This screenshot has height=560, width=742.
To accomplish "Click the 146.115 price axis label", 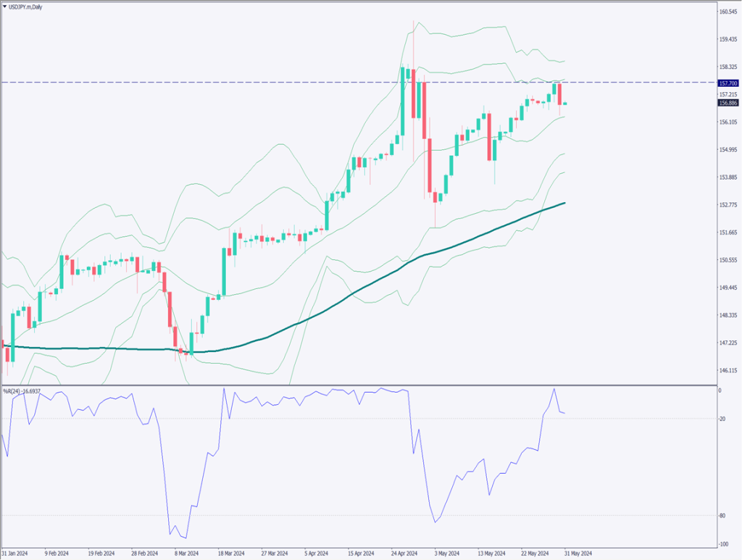I will [x=728, y=370].
